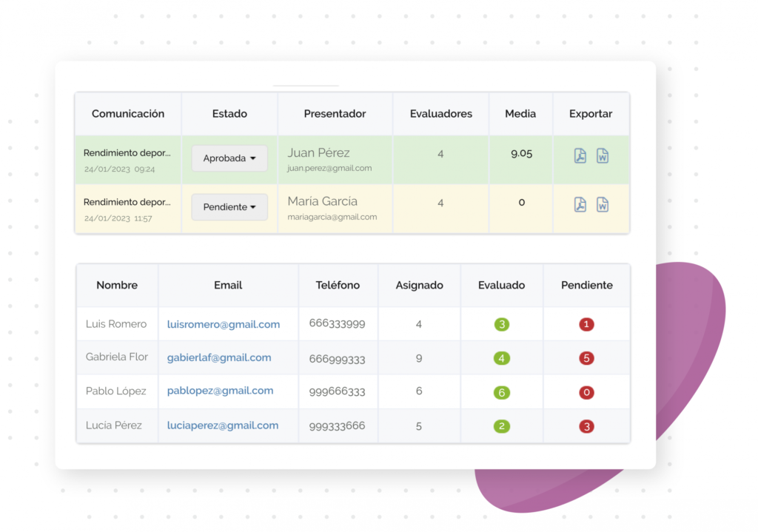Click Luis Romero's green evaluated badge
This screenshot has width=758, height=532.
(x=502, y=324)
